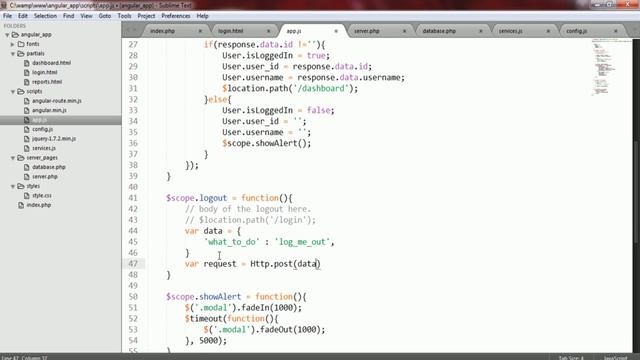Viewport: 640px width, 360px height.
Task: Collapse the server_pages folder arrow
Action: 13,158
